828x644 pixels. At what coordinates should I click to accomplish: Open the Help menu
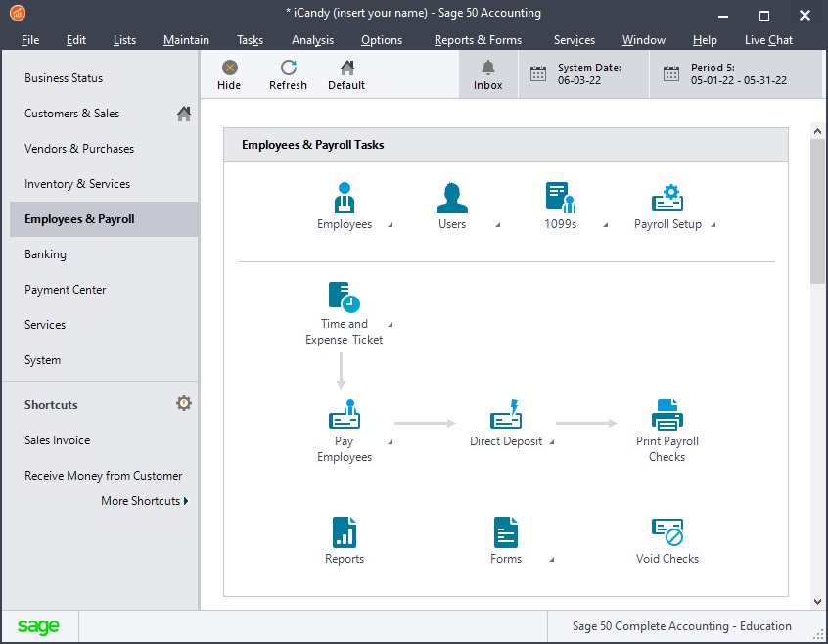[705, 40]
